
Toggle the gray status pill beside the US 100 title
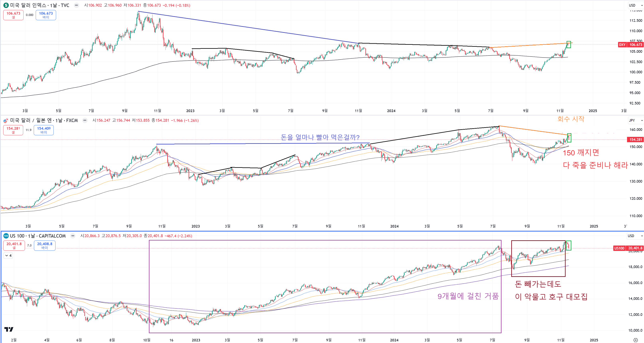point(73,236)
